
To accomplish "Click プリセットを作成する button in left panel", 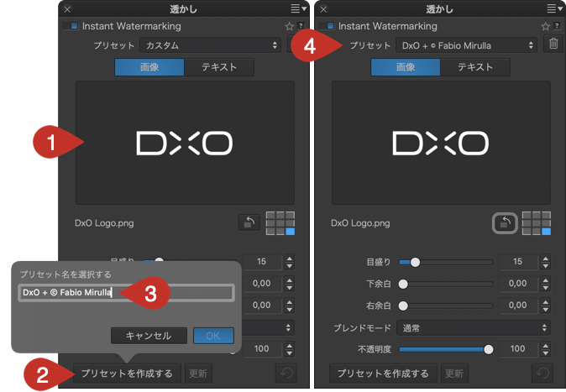I will point(127,374).
